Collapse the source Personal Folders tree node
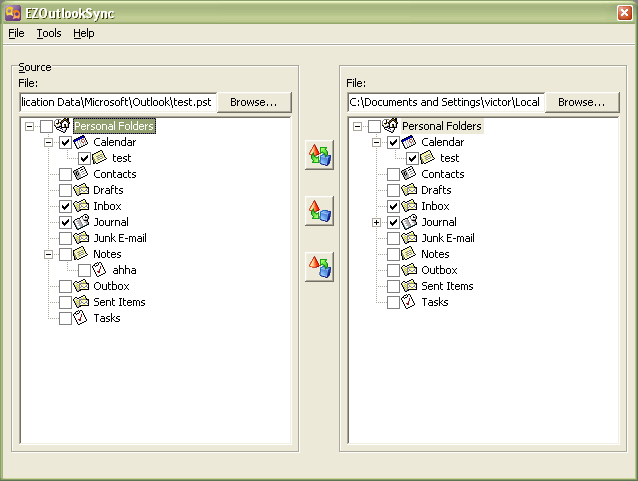Image resolution: width=638 pixels, height=481 pixels. coord(29,126)
